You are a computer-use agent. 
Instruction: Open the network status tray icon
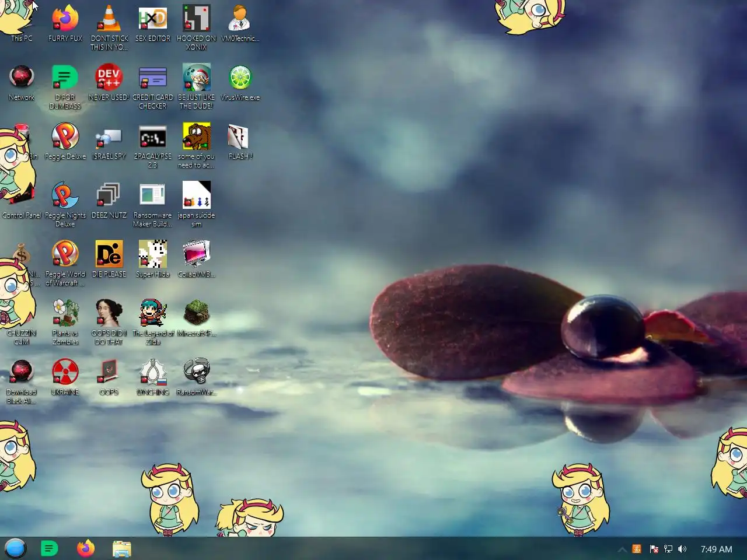click(x=668, y=549)
